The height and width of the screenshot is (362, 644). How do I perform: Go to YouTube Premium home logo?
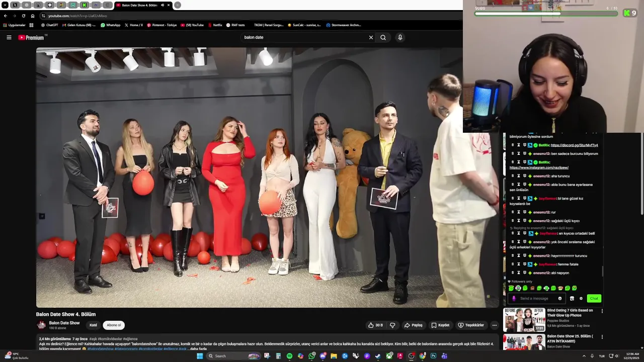pyautogui.click(x=32, y=37)
